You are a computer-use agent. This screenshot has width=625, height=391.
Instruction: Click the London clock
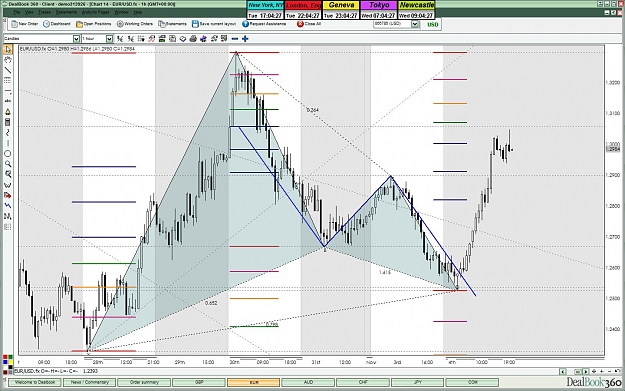(x=303, y=10)
